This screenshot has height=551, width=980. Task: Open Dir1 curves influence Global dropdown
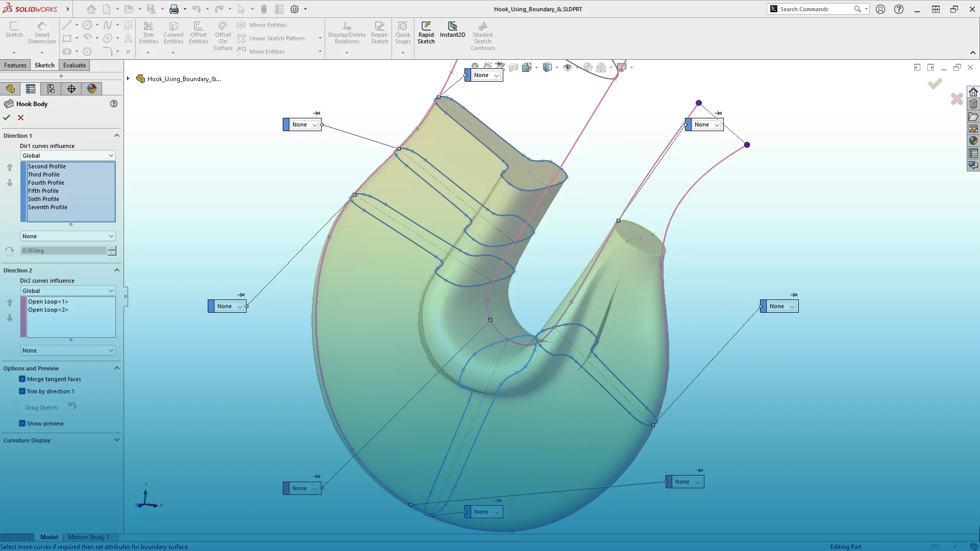(68, 156)
